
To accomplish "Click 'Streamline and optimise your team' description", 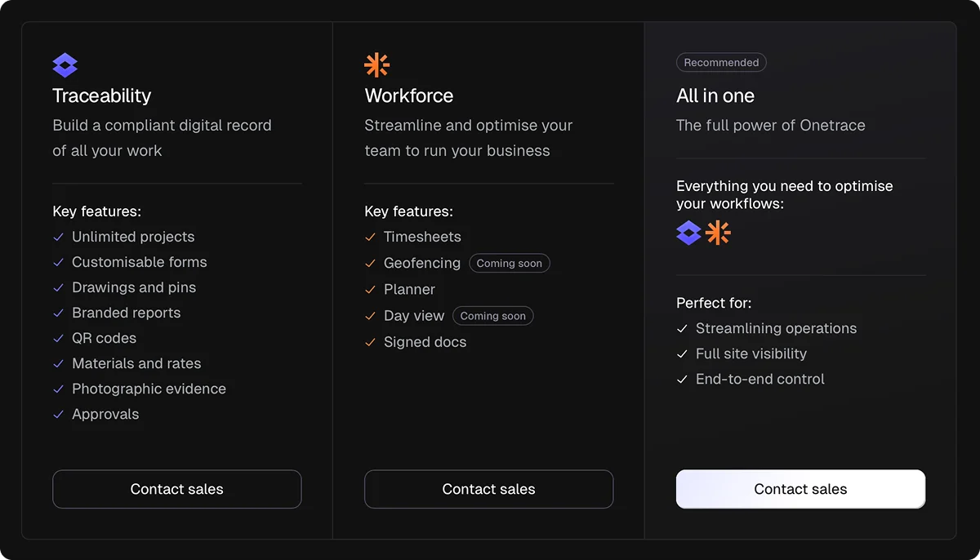I will point(469,138).
